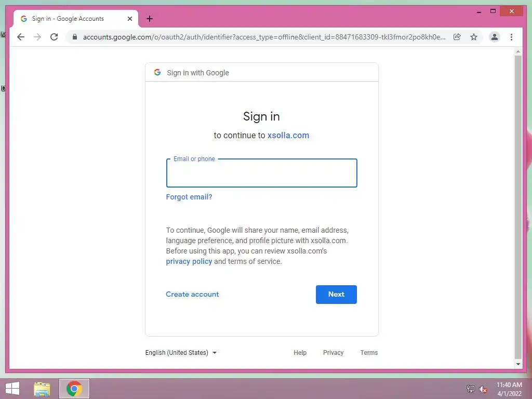Open the English (United States) language dropdown
Image resolution: width=532 pixels, height=399 pixels.
point(181,353)
